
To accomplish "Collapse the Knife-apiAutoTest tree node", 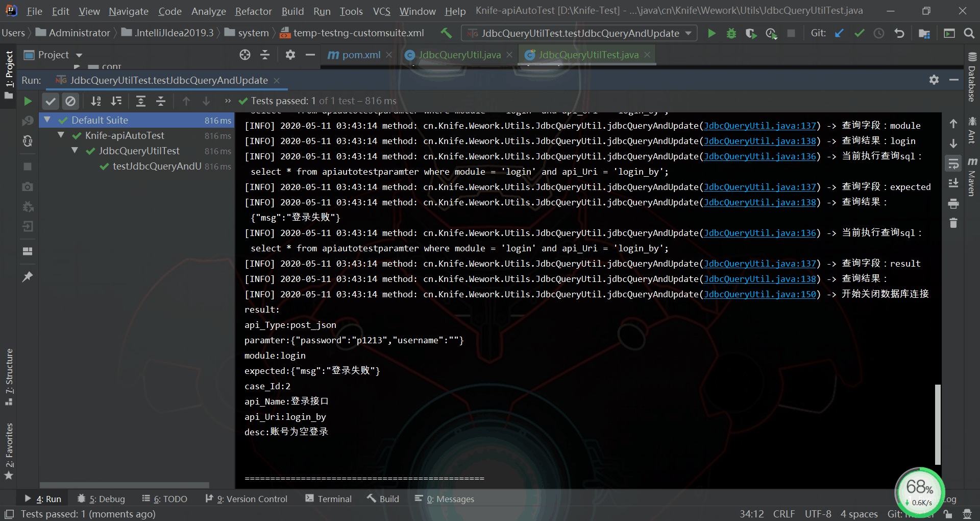I will point(61,135).
